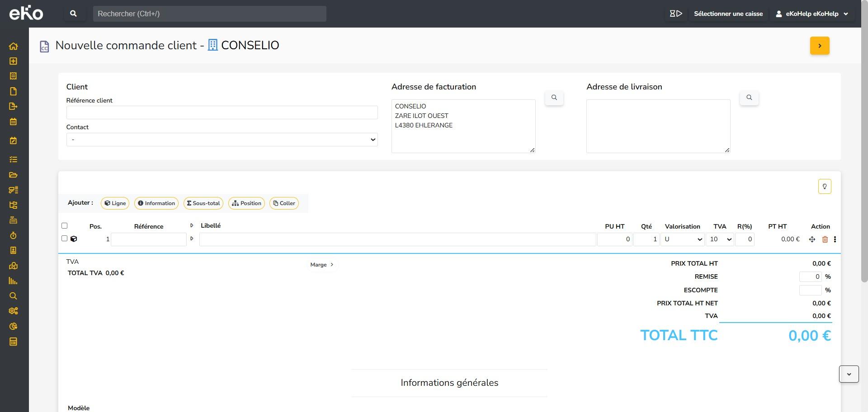This screenshot has height=412, width=868.
Task: Tick the select-all checkbox in the table header
Action: pos(64,226)
